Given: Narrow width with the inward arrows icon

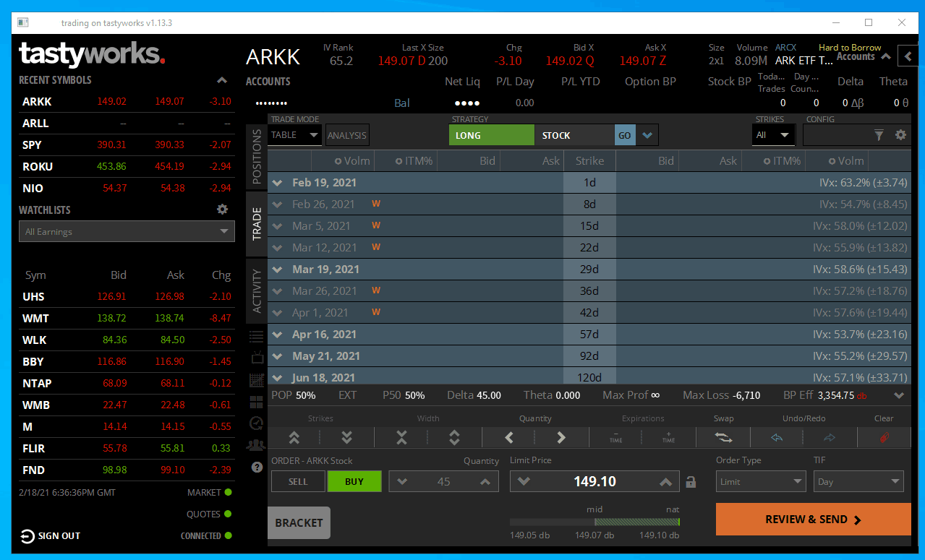Looking at the screenshot, I should (x=401, y=437).
